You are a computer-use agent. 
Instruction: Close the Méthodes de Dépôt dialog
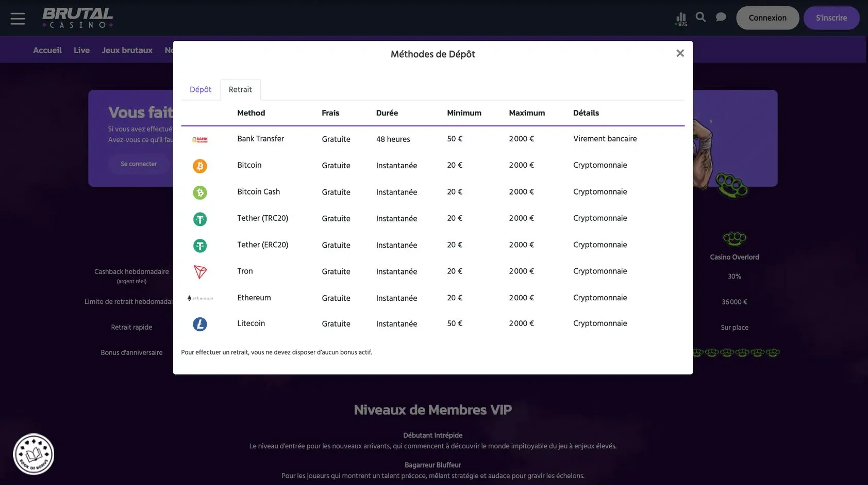[x=680, y=53]
